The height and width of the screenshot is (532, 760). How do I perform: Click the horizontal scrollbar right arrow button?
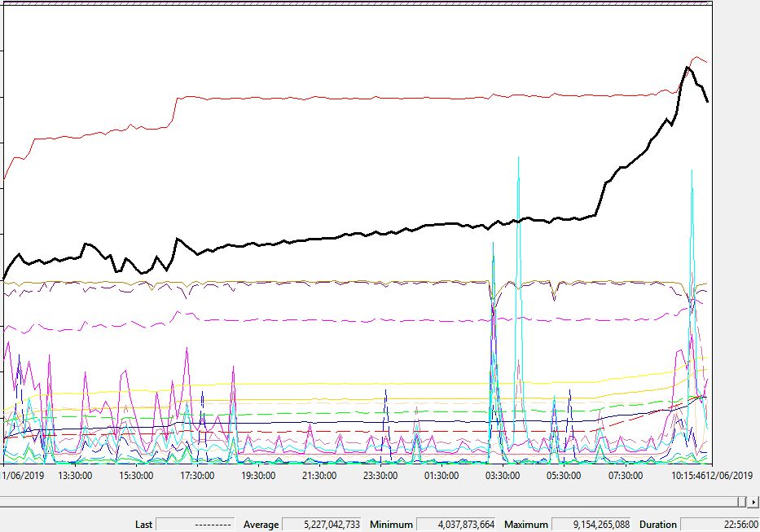753,502
